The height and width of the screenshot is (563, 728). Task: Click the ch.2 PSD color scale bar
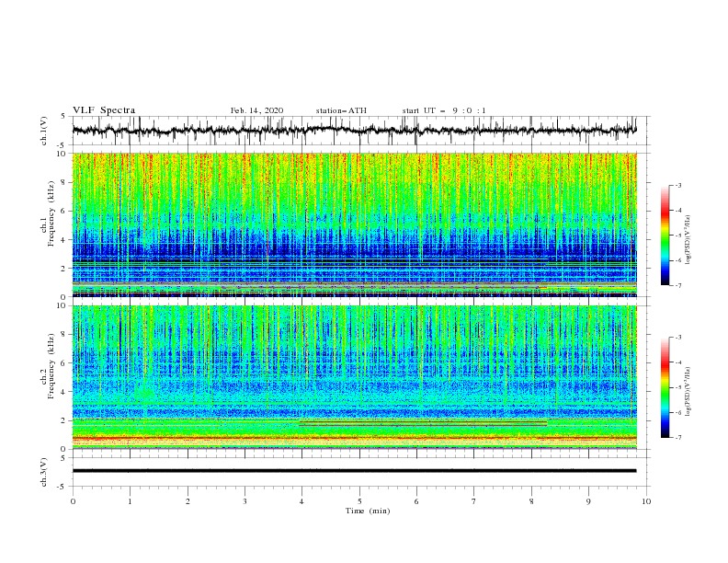[x=665, y=387]
